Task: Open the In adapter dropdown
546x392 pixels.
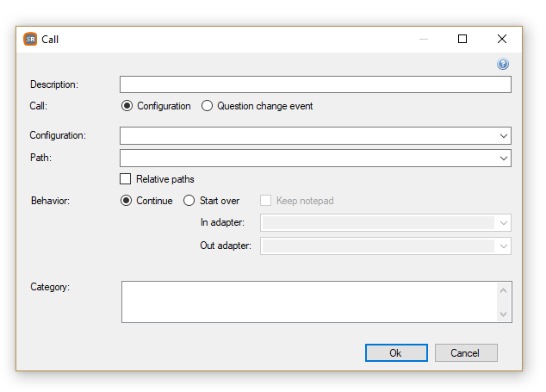Action: (x=504, y=222)
